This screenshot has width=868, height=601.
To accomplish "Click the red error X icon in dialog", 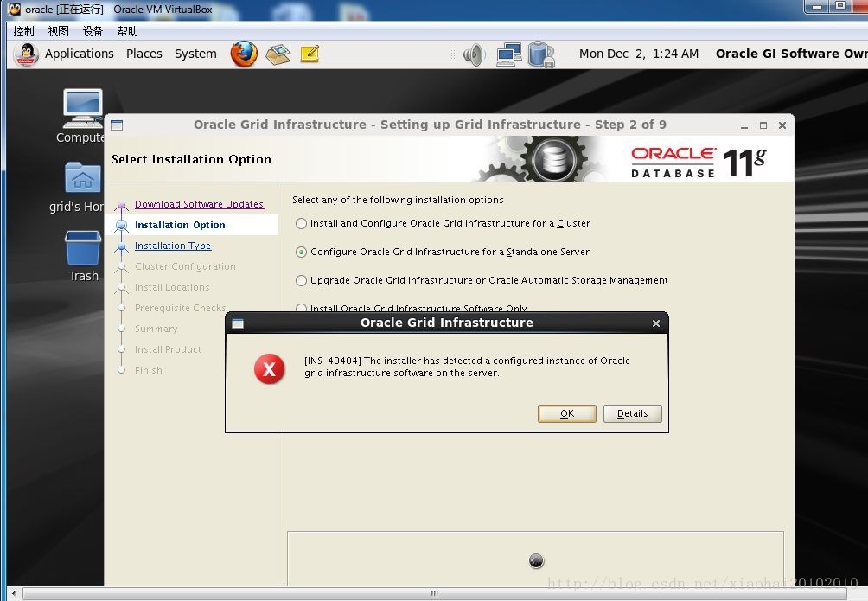I will pos(270,369).
